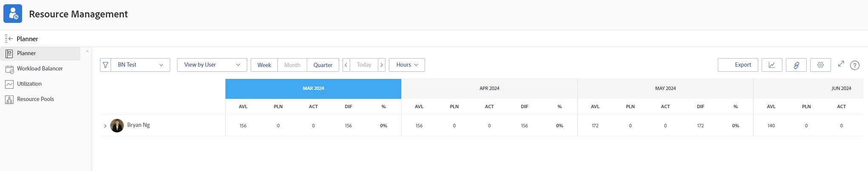The image size is (868, 171).
Task: Collapse the Planner side panel icon
Action: click(9, 39)
